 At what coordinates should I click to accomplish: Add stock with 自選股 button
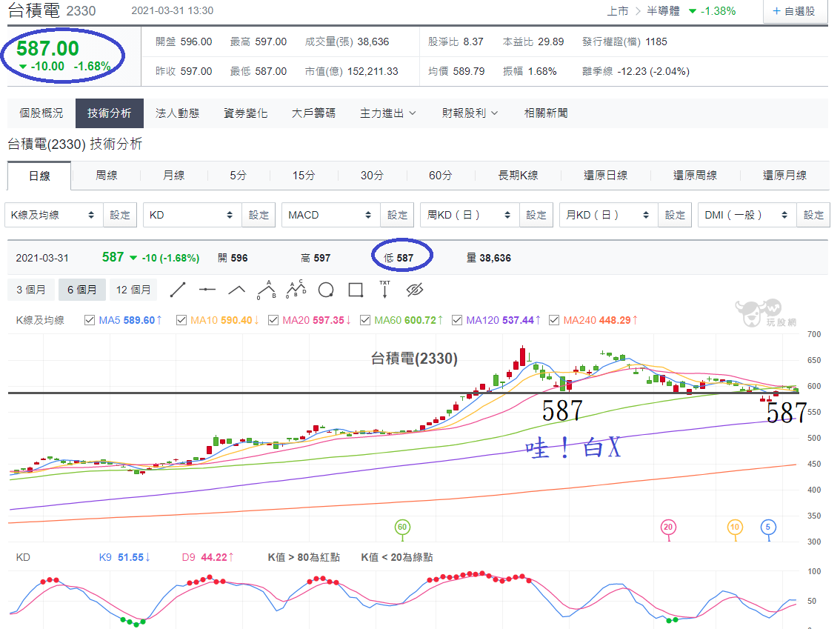point(794,11)
